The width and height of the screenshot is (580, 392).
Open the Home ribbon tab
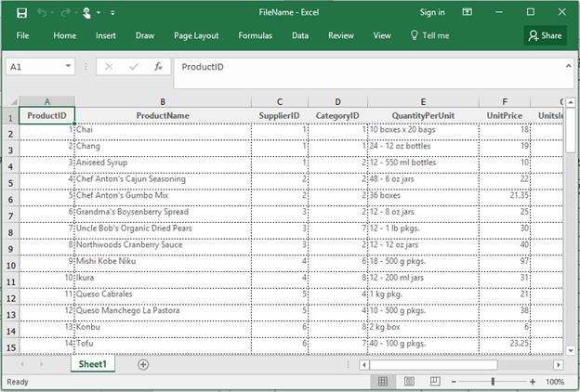pos(65,35)
